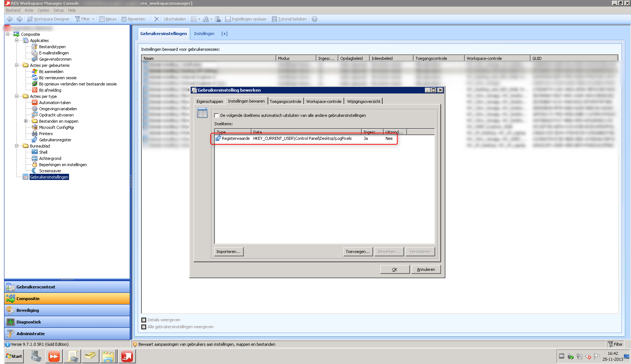Select the Printers item under Acties per type
This screenshot has height=364, width=631.
point(46,133)
